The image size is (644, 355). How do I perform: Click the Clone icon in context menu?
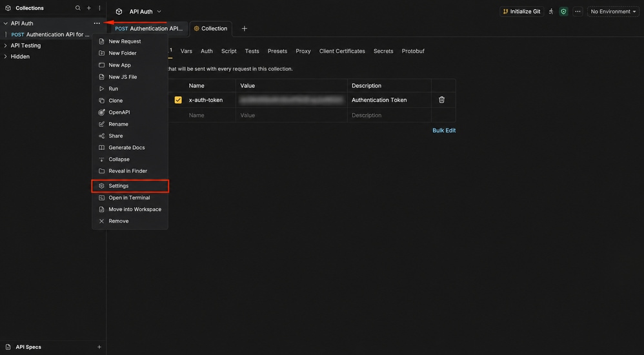(101, 101)
